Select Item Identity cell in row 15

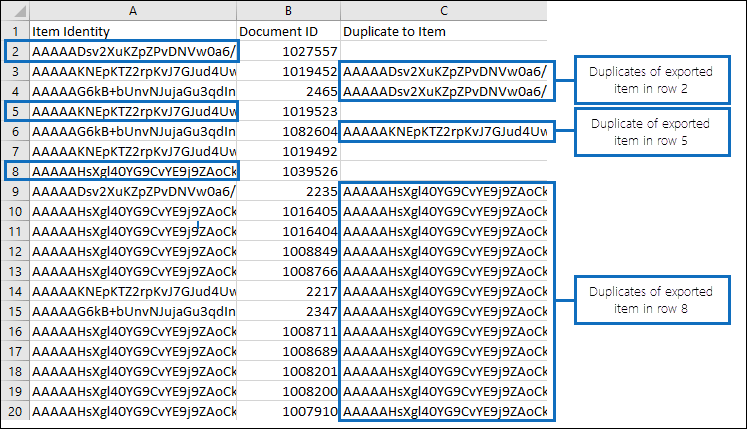(133, 312)
